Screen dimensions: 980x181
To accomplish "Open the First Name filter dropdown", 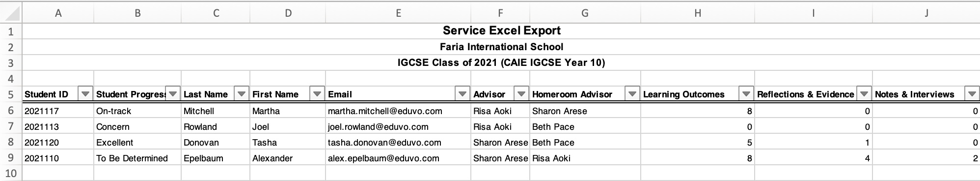I will (317, 94).
